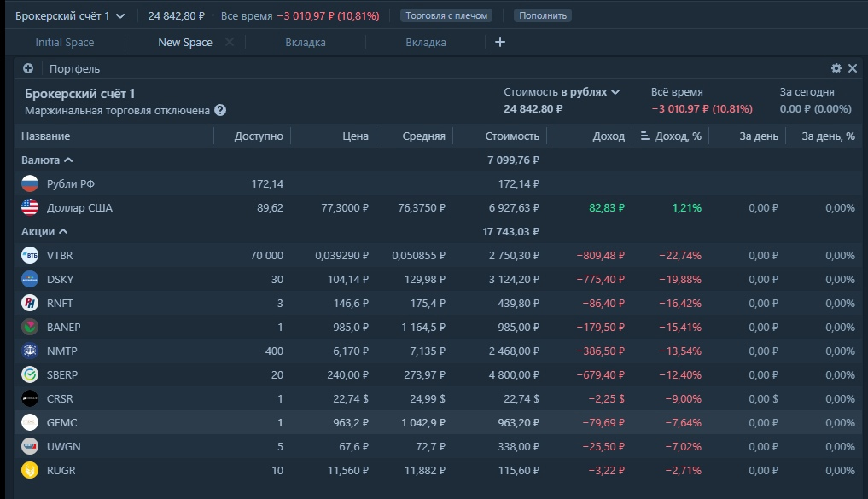Click the SBERP stock logo icon

pyautogui.click(x=30, y=374)
